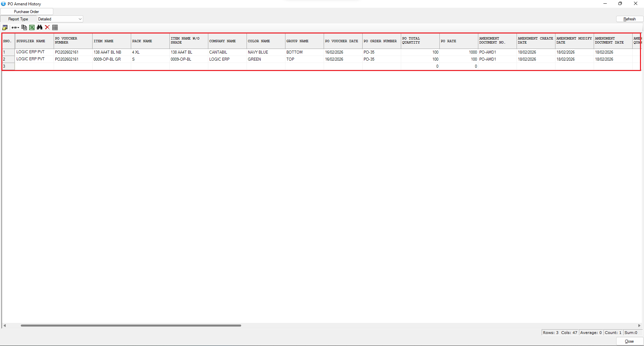The width and height of the screenshot is (644, 346).
Task: Click the Refresh button
Action: tap(629, 19)
